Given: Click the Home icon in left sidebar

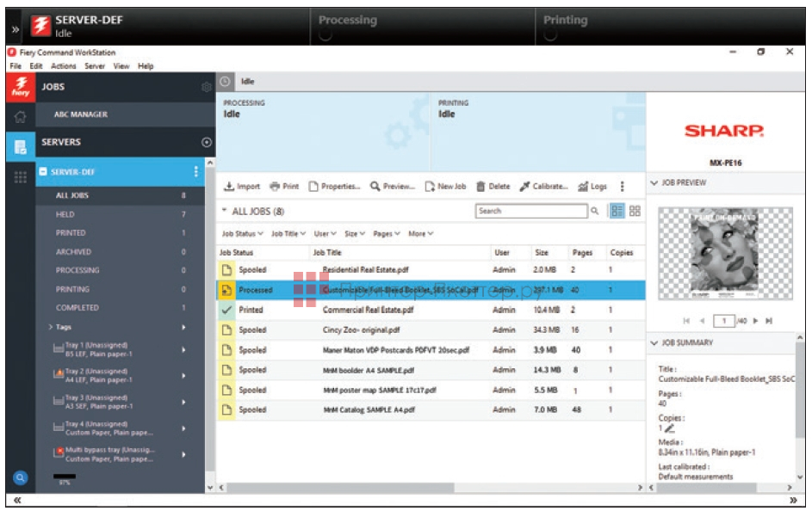Looking at the screenshot, I should [21, 117].
